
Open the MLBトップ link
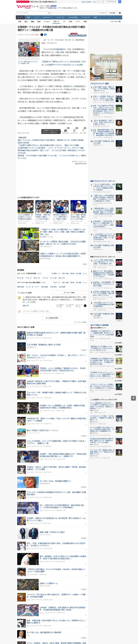click(57, 283)
